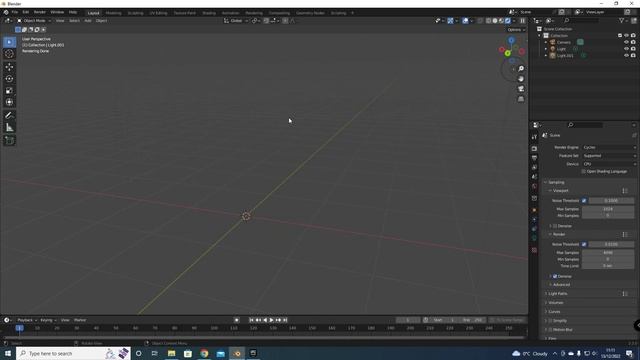Select the Move tool

pos(9,67)
